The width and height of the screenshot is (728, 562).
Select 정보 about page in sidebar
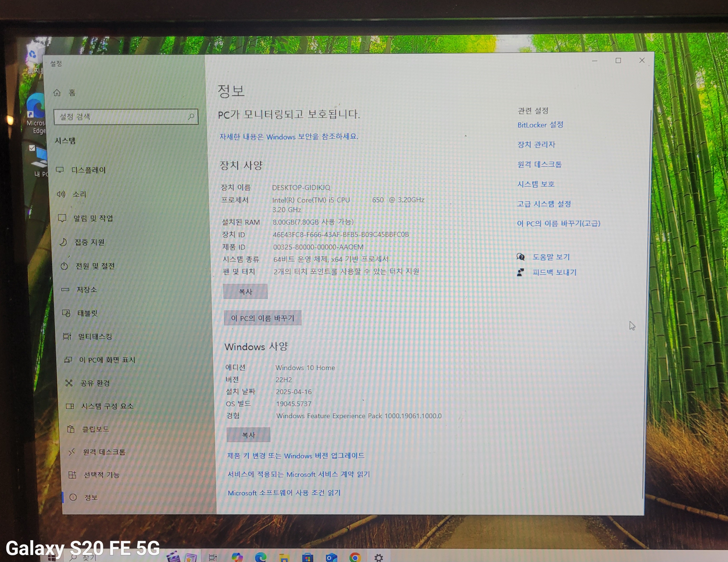83,497
